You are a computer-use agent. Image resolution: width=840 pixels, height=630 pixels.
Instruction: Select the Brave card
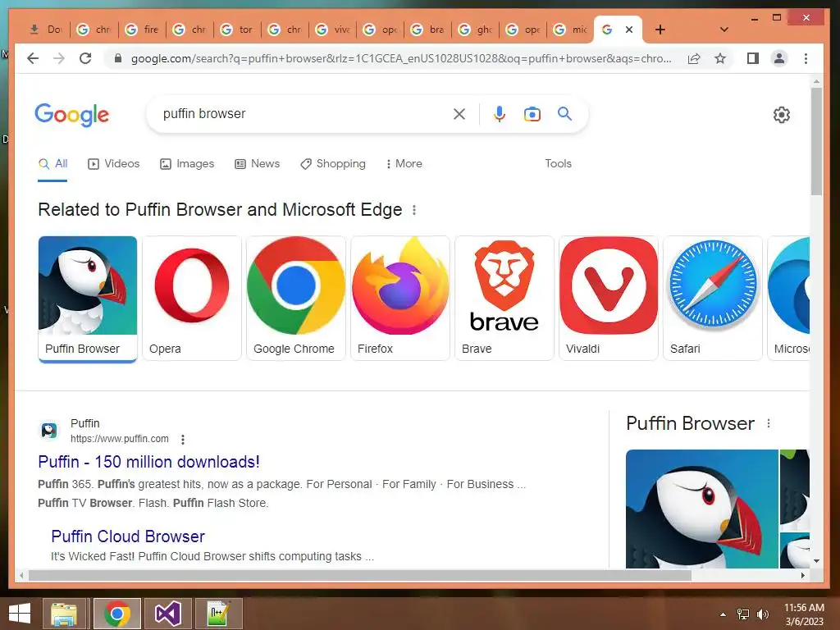coord(504,299)
